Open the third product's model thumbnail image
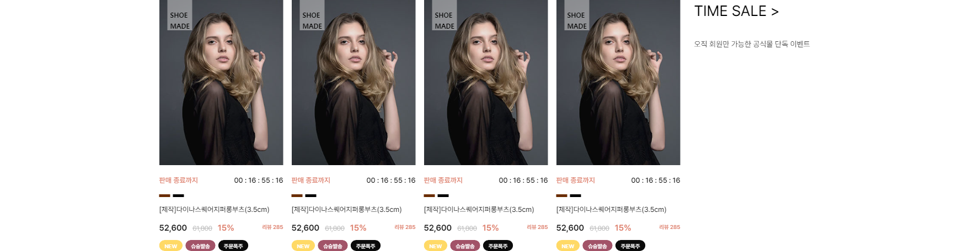The image size is (980, 251). point(486,83)
